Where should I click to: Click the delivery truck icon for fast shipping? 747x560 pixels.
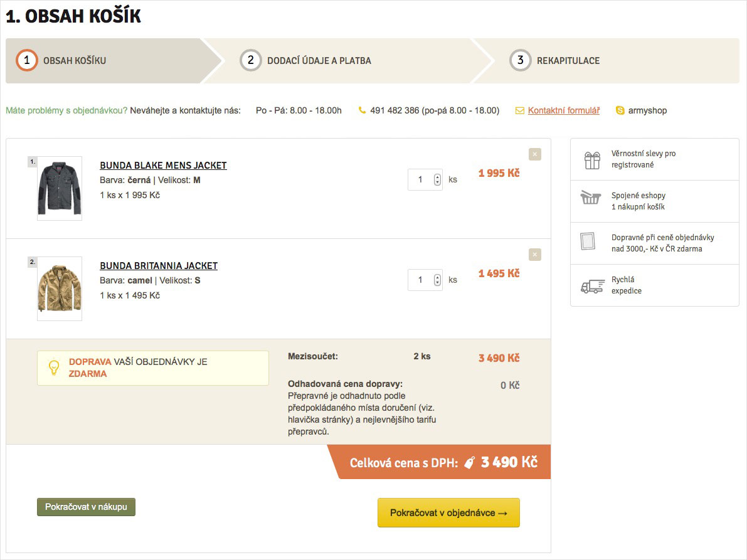pos(592,287)
